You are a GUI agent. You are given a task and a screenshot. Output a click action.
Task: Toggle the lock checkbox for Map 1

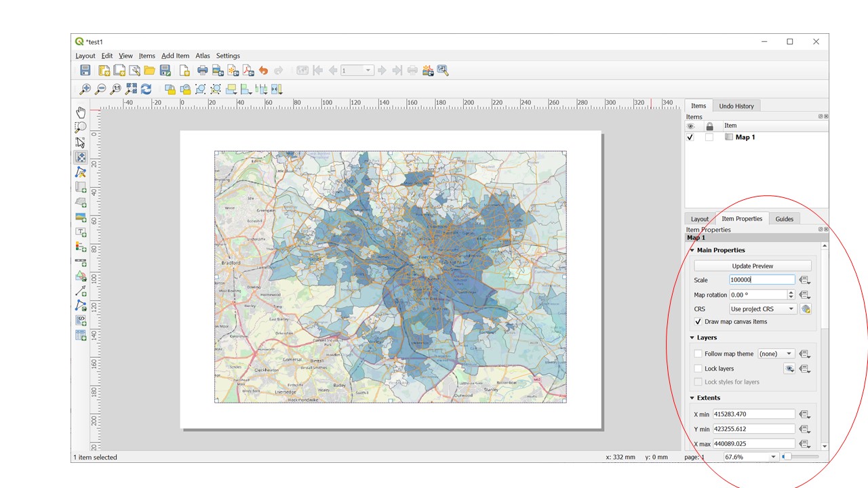pos(709,137)
